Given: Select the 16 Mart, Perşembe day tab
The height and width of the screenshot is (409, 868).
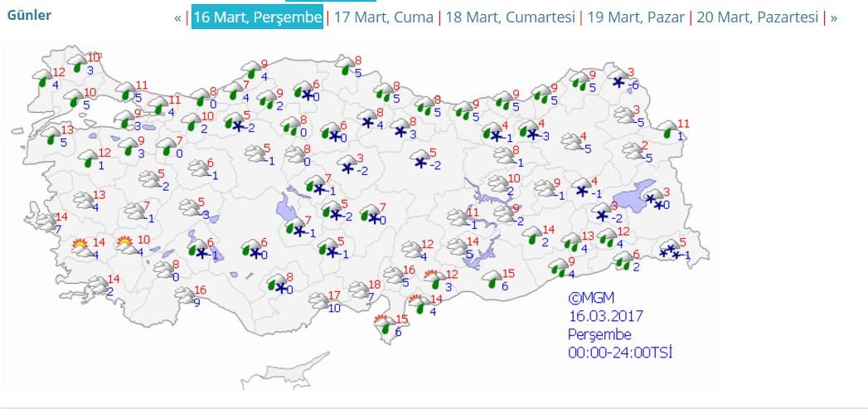Looking at the screenshot, I should 257,17.
